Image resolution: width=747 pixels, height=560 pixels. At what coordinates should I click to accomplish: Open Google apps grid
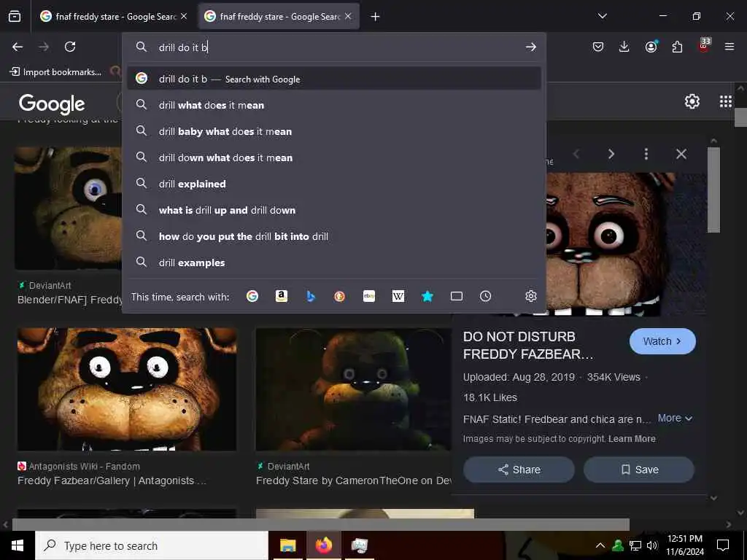pyautogui.click(x=726, y=101)
